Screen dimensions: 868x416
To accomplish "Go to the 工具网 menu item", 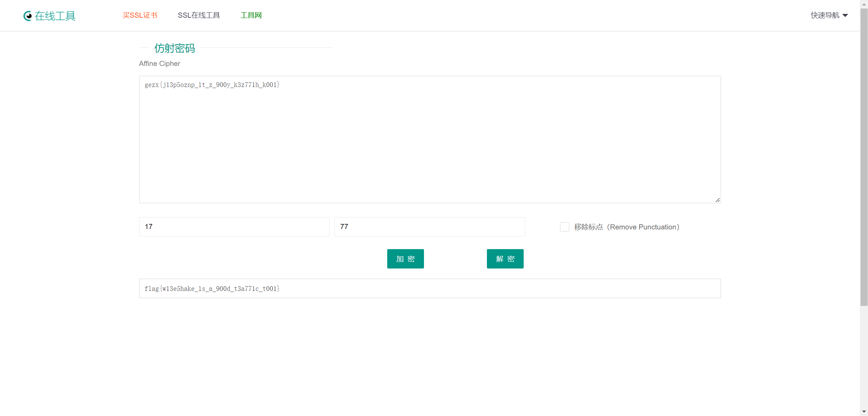I will coord(251,15).
